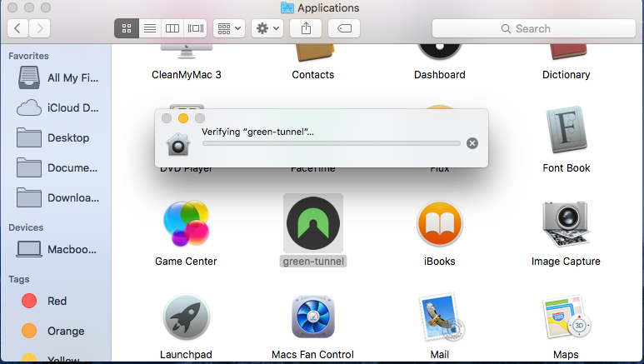This screenshot has width=644, height=364.
Task: Select the green-tunnel app icon
Action: pyautogui.click(x=313, y=223)
